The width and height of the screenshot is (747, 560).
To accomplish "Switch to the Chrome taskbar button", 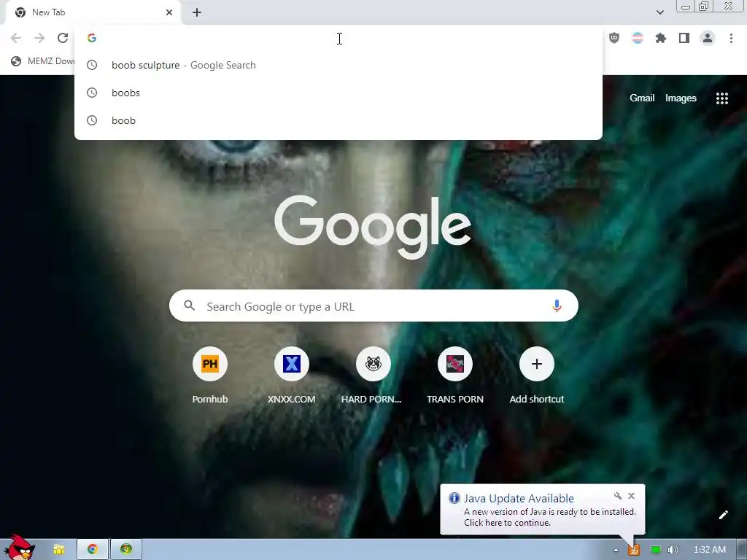I will [93, 550].
